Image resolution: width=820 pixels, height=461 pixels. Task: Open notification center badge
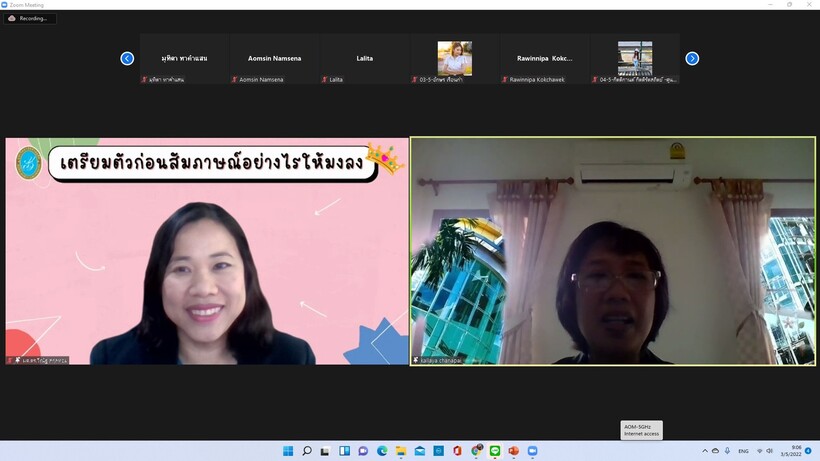[x=808, y=451]
